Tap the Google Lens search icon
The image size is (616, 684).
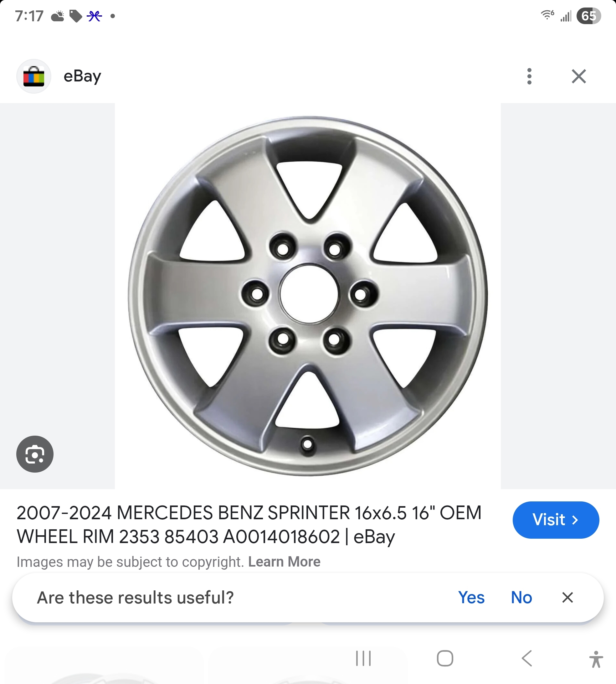point(35,454)
